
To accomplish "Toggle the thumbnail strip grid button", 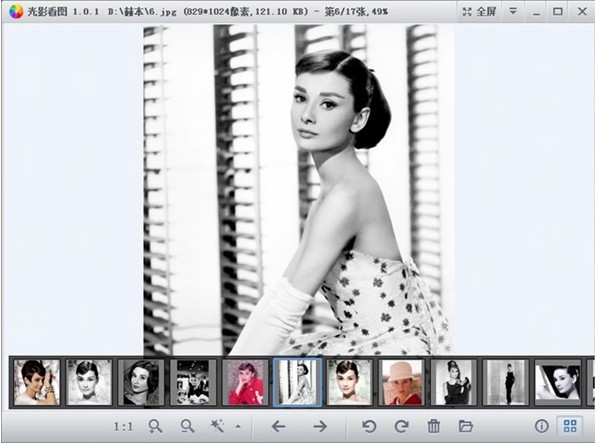I will [570, 426].
